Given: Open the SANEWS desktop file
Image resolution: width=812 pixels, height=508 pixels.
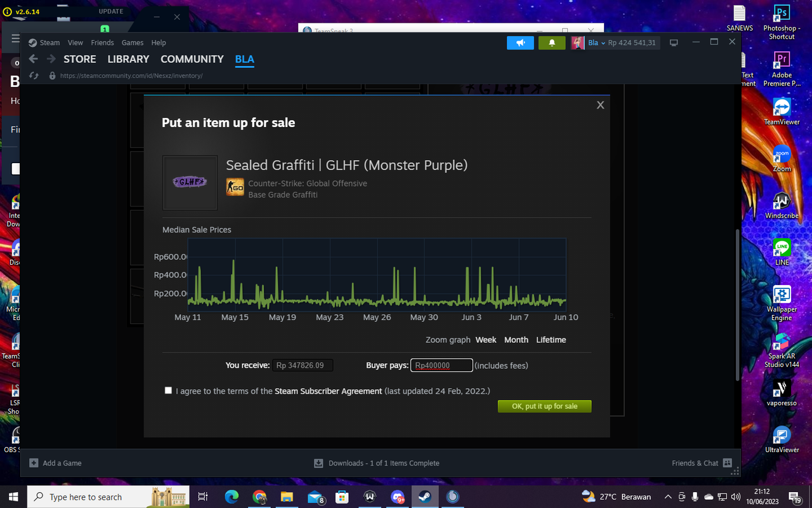Looking at the screenshot, I should pos(740,18).
